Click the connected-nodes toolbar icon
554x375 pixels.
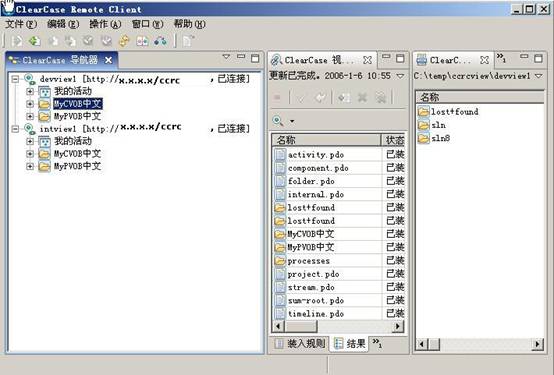pyautogui.click(x=160, y=41)
